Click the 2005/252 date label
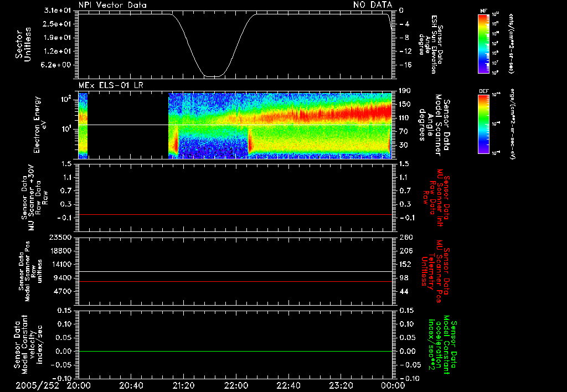This screenshot has width=567, height=392. click(x=37, y=385)
